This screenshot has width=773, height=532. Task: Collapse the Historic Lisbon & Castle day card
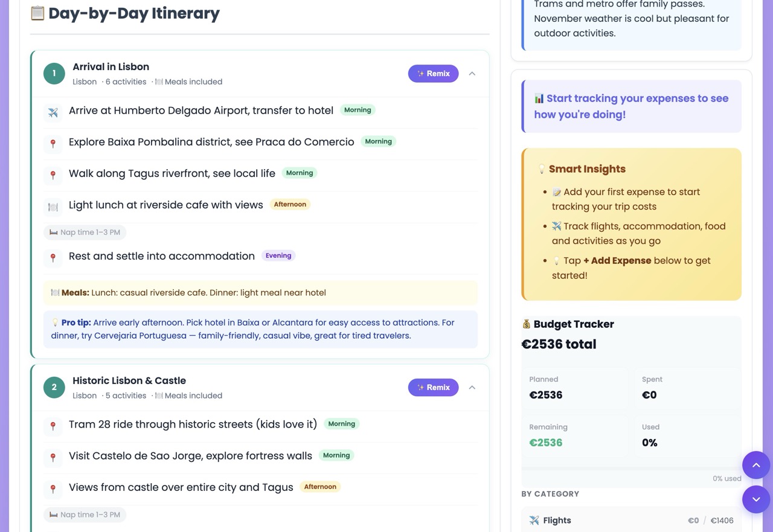[x=472, y=388]
